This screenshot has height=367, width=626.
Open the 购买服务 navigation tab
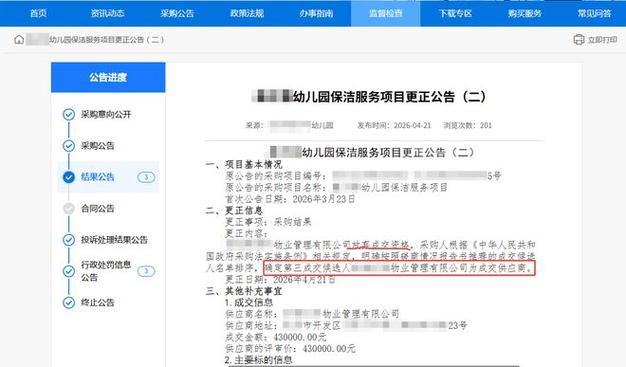pos(525,13)
